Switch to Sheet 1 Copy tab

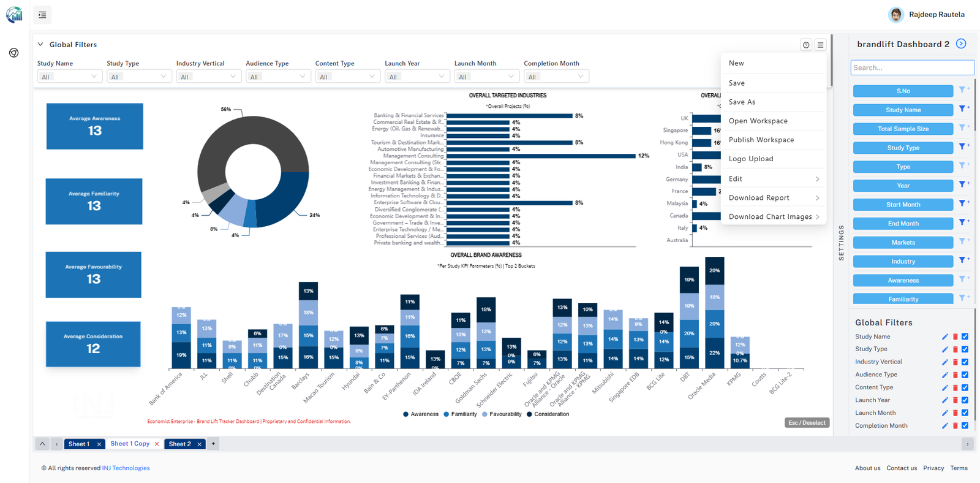(130, 444)
